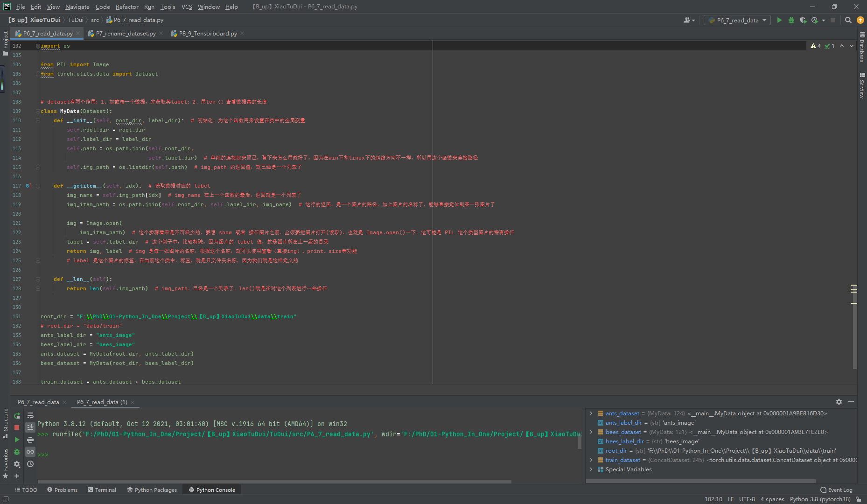Image resolution: width=867 pixels, height=504 pixels.
Task: Go to next highlighted error arrow
Action: tap(851, 46)
